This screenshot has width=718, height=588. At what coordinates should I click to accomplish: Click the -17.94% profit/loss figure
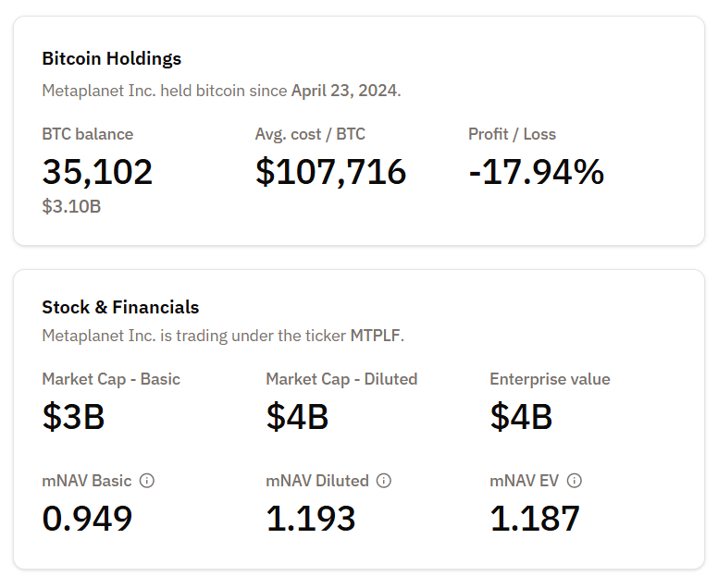536,172
